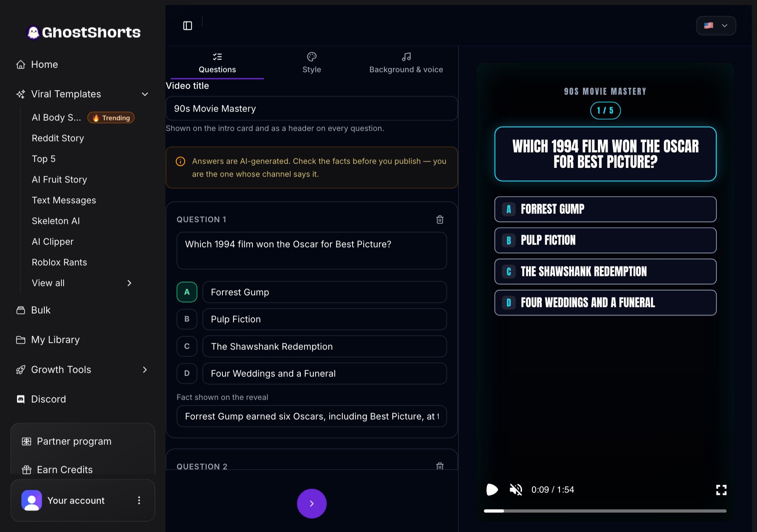
Task: Edit the reveal fact field
Action: tap(312, 416)
